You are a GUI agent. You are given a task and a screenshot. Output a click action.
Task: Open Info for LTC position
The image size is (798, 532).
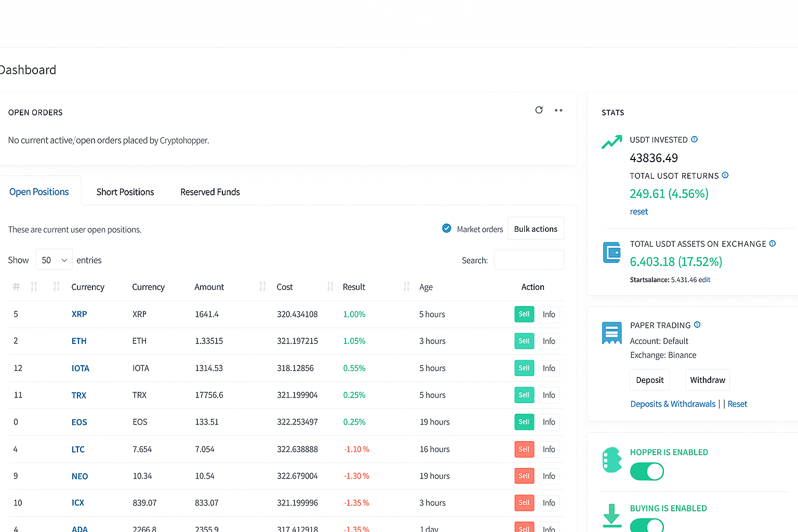(549, 449)
